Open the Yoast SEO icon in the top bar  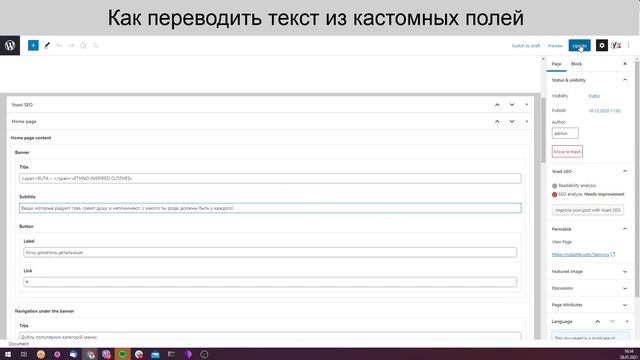[x=616, y=45]
